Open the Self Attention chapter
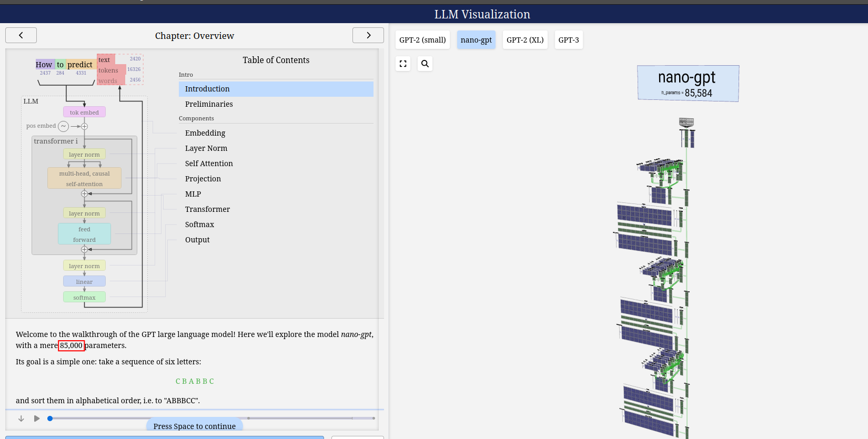 tap(276, 164)
